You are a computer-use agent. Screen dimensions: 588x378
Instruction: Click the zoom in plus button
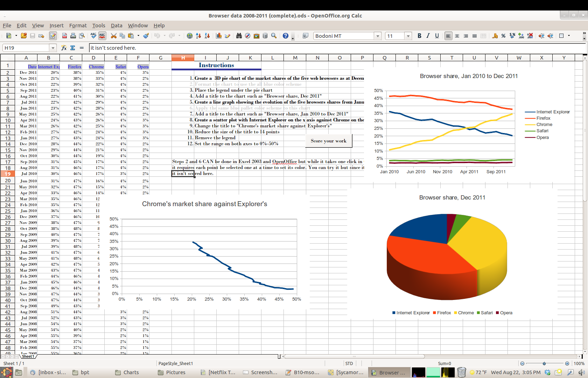pyautogui.click(x=567, y=363)
